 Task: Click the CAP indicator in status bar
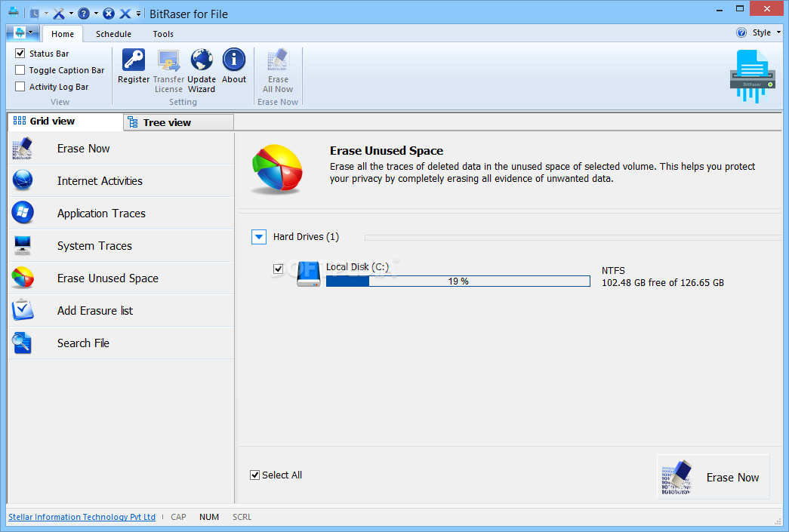[x=178, y=517]
